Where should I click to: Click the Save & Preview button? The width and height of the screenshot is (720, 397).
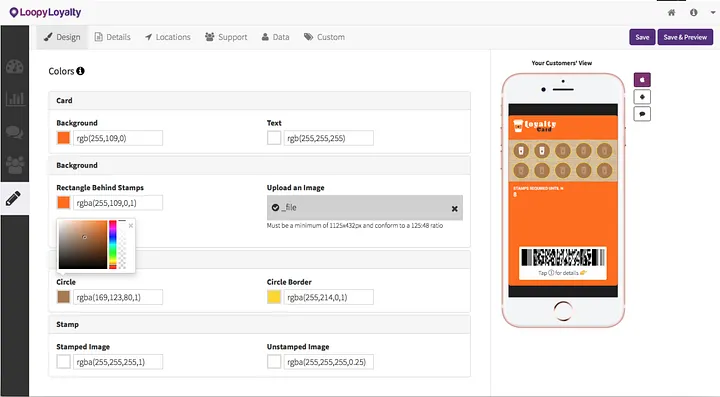[x=685, y=37]
